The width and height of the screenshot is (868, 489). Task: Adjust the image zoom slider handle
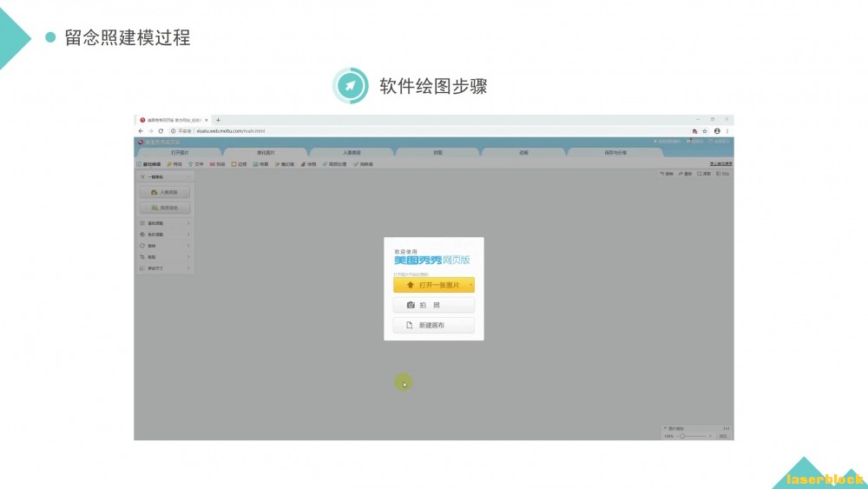(x=682, y=436)
